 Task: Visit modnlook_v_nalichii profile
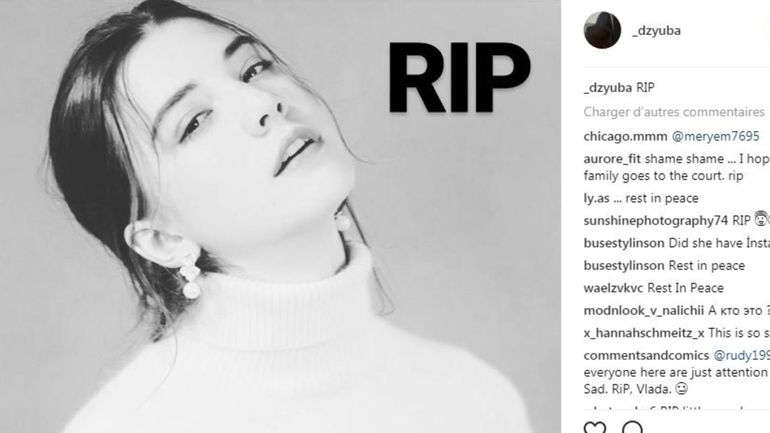[644, 310]
